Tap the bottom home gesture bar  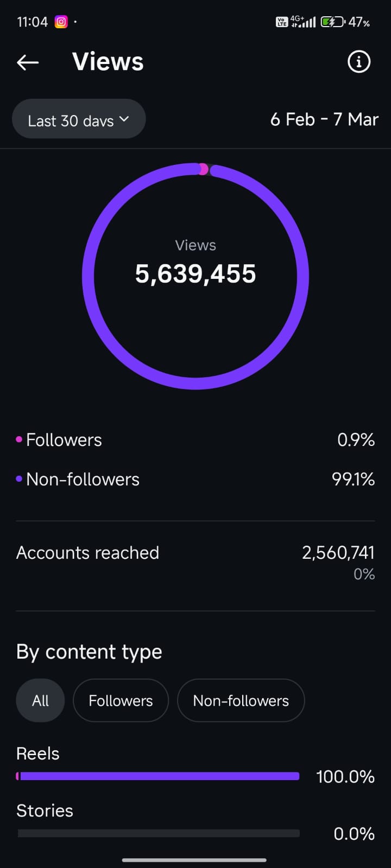tap(194, 860)
